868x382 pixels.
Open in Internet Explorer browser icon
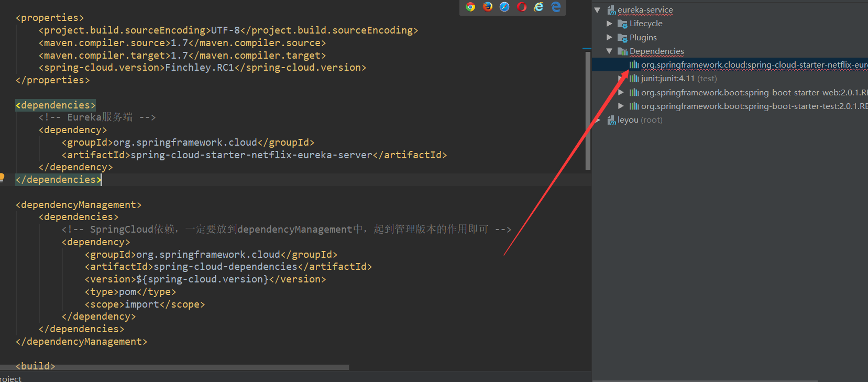pyautogui.click(x=539, y=7)
